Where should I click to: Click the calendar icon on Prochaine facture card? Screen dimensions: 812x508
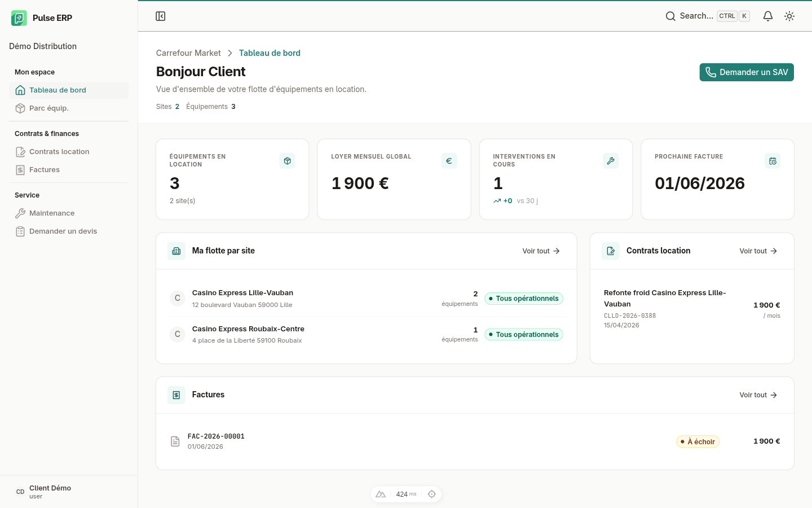[x=773, y=161]
